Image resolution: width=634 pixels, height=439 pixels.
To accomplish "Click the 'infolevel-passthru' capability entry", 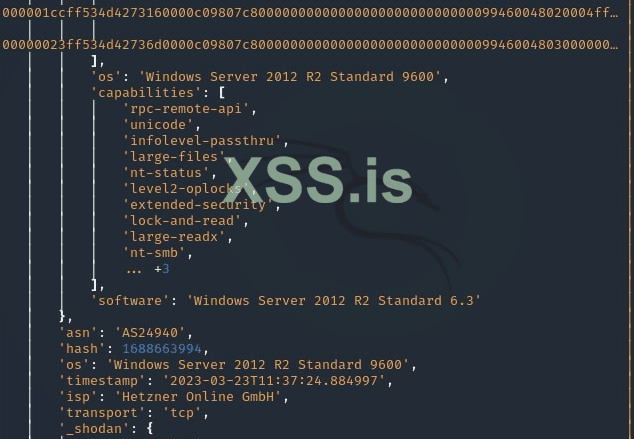I will point(202,141).
